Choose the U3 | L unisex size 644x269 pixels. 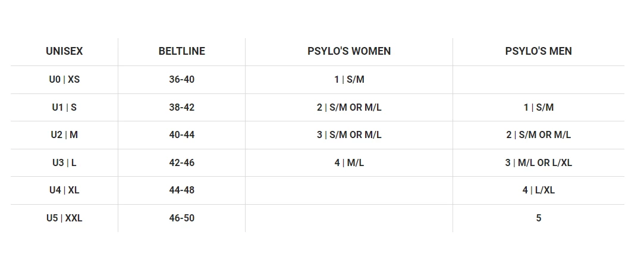point(64,162)
